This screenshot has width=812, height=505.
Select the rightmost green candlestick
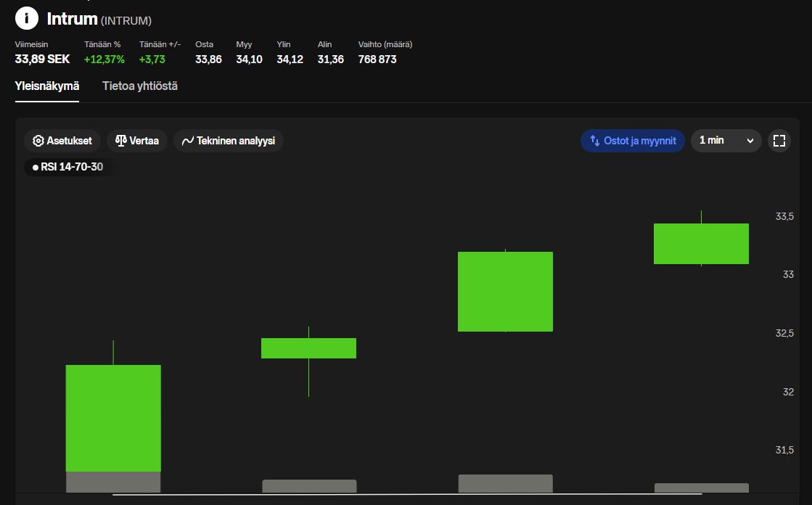tap(701, 244)
